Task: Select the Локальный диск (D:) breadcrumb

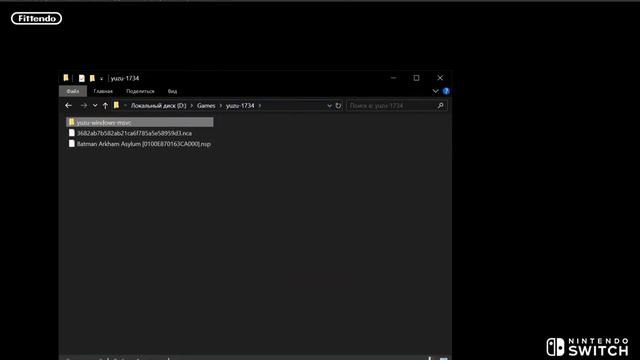Action: (158, 106)
